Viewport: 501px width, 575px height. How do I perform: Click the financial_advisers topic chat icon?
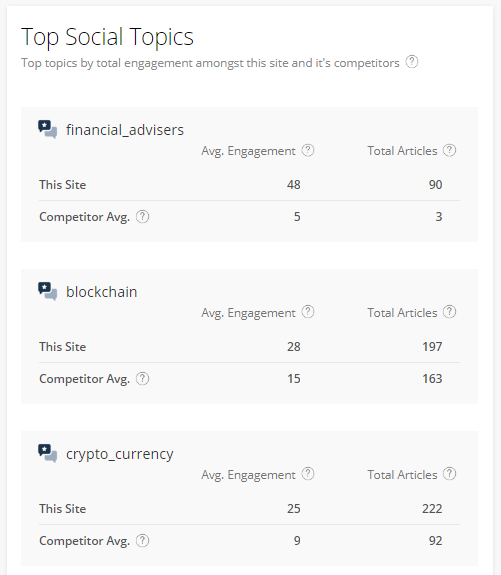pos(47,129)
